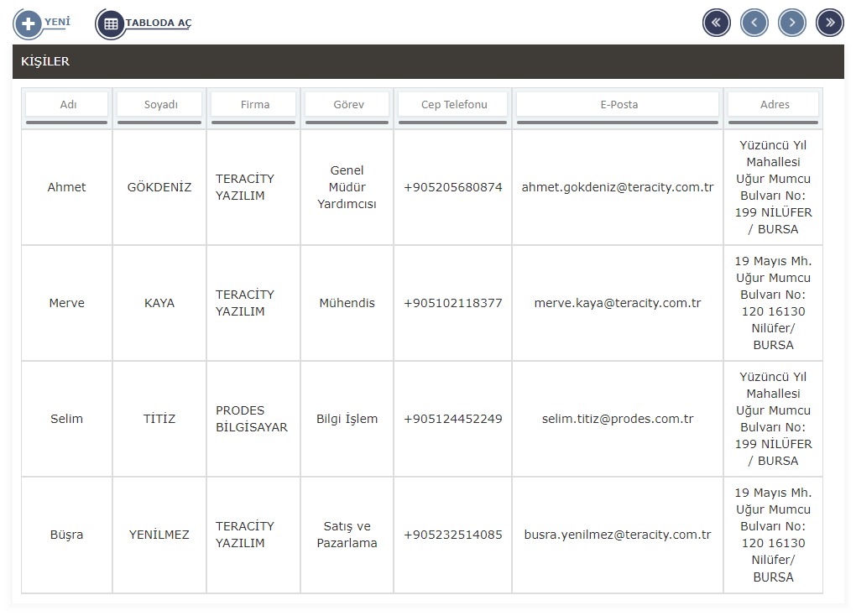This screenshot has height=616, width=856.
Task: Jump to last page with double-right arrow
Action: [x=829, y=23]
